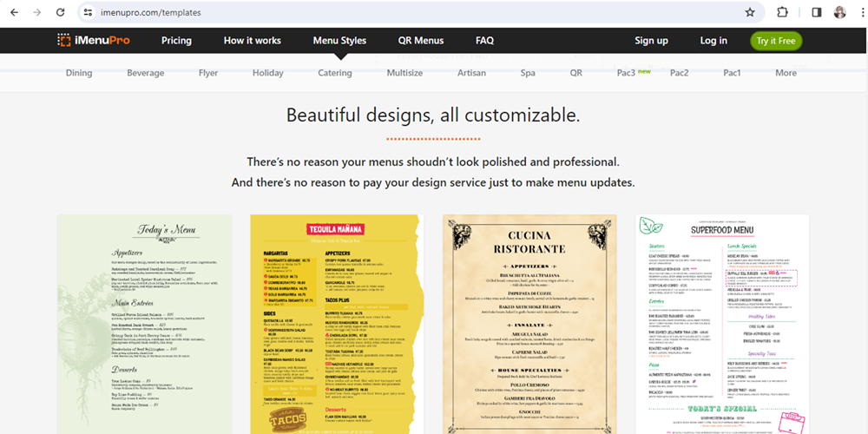
Task: Open the FAQ page
Action: point(484,41)
